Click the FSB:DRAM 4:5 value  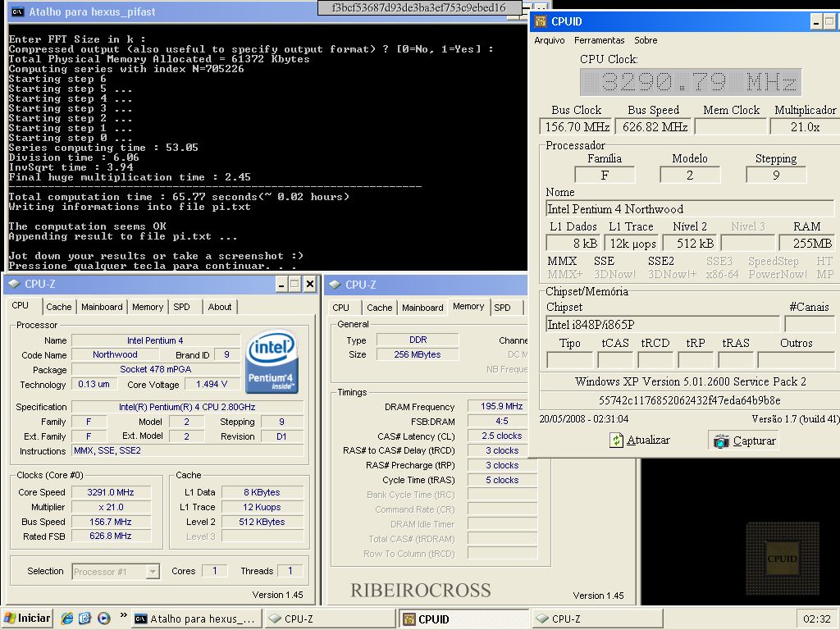501,421
